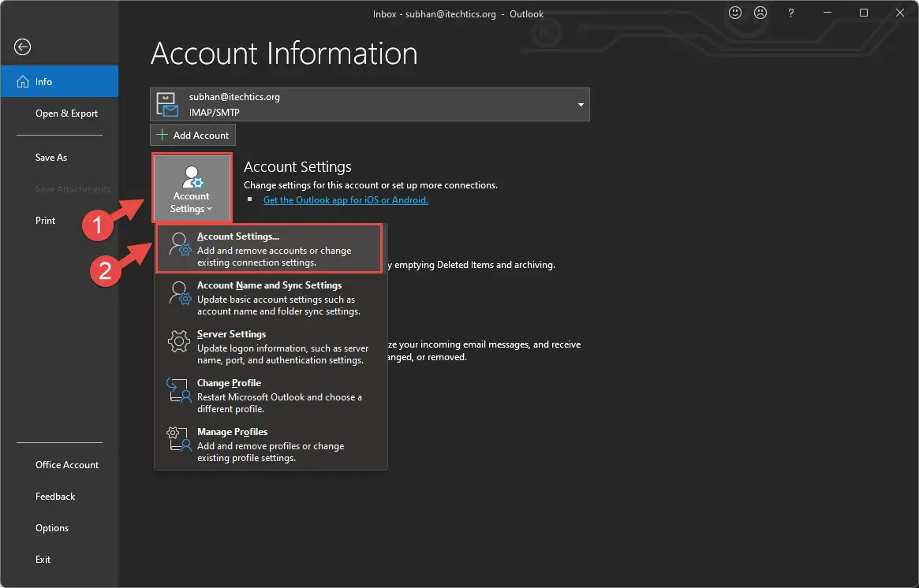Go to Open & Export
This screenshot has height=588, width=919.
59,113
